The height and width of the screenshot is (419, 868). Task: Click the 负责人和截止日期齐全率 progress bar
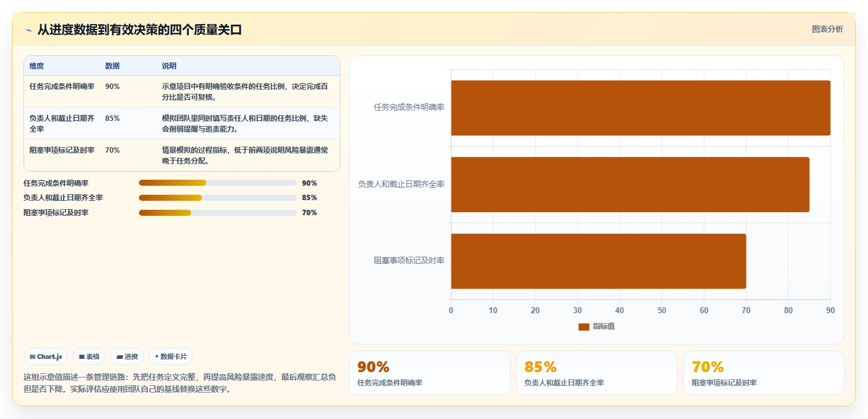[x=218, y=198]
